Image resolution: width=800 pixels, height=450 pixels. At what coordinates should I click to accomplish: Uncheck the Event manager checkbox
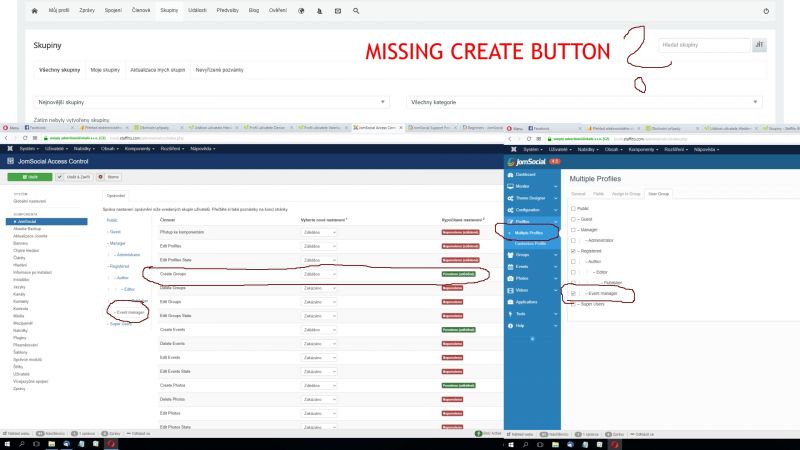[573, 293]
